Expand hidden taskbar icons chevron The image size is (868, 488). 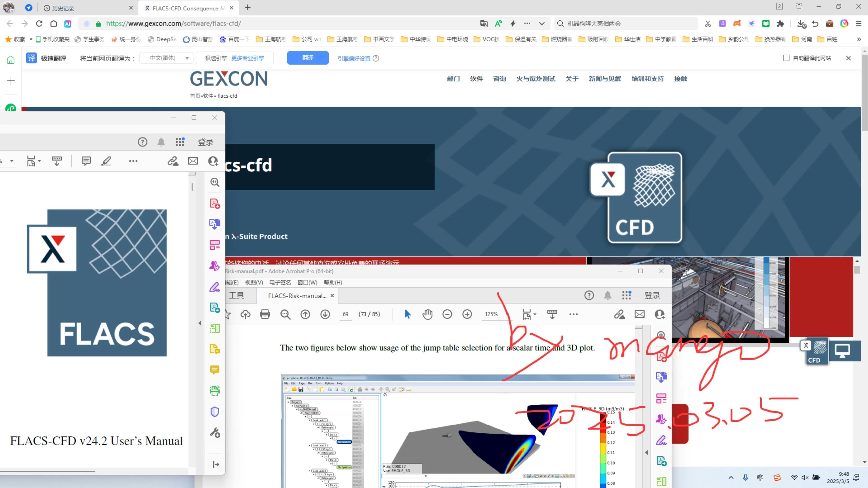tap(731, 477)
